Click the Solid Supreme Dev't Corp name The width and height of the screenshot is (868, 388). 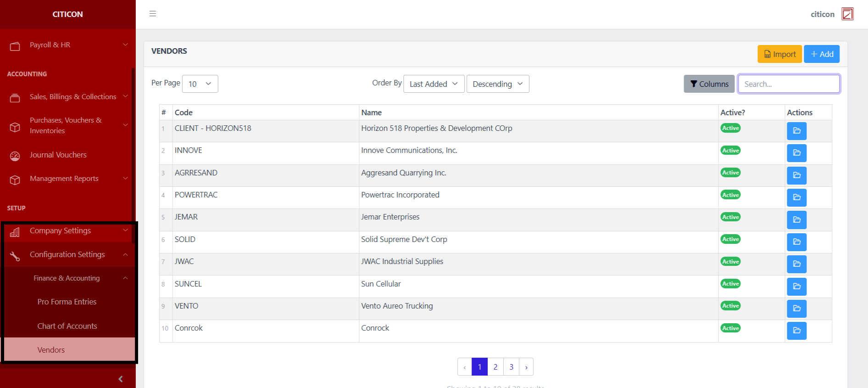coord(404,239)
